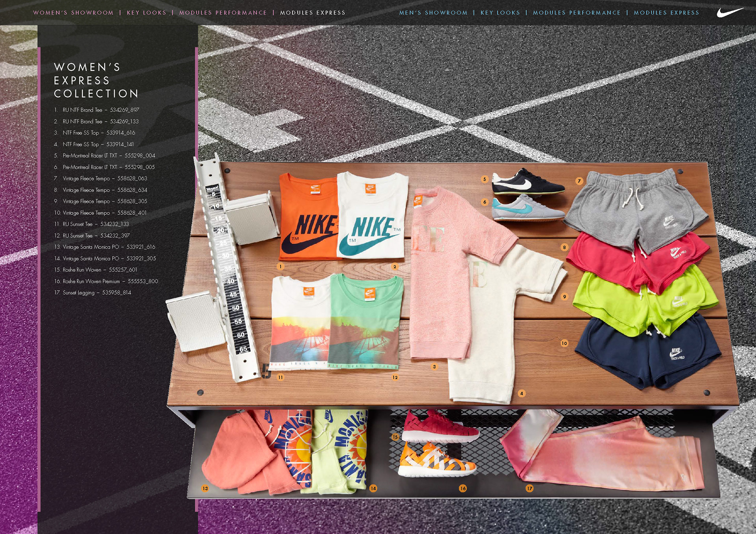Select women's Modules Express tab
Image resolution: width=756 pixels, height=534 pixels.
tap(313, 13)
